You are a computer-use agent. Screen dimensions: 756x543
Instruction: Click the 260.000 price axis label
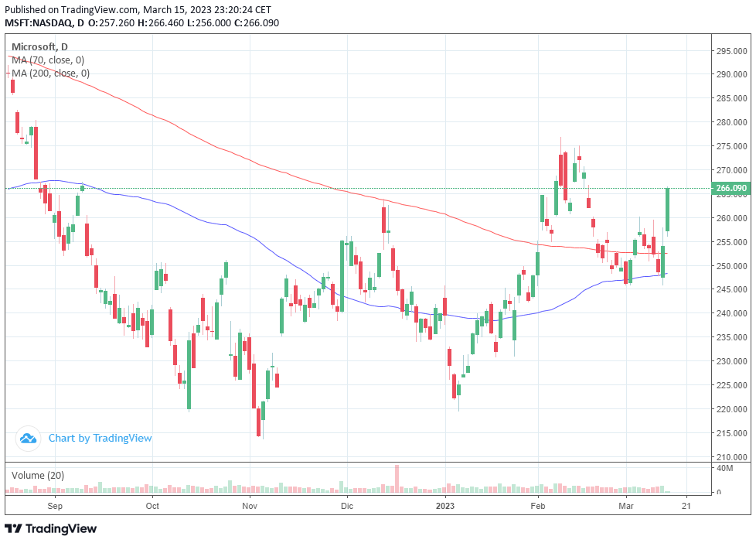(x=732, y=218)
